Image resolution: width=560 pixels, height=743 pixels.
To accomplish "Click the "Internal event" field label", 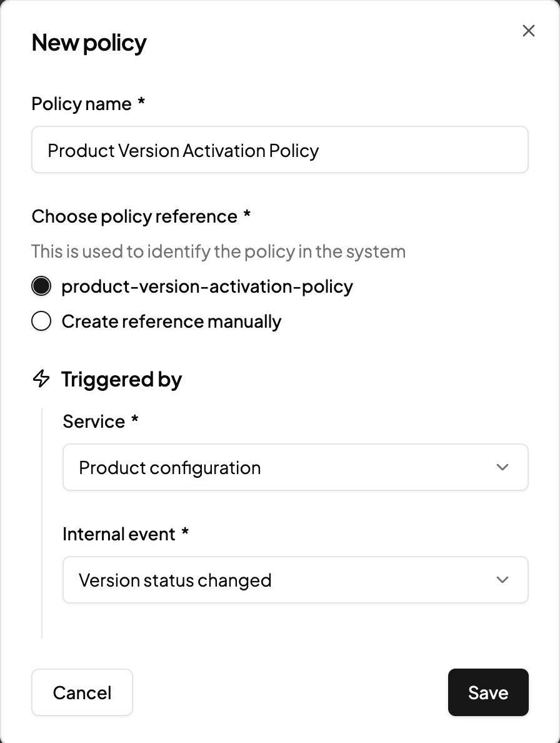I will click(119, 534).
